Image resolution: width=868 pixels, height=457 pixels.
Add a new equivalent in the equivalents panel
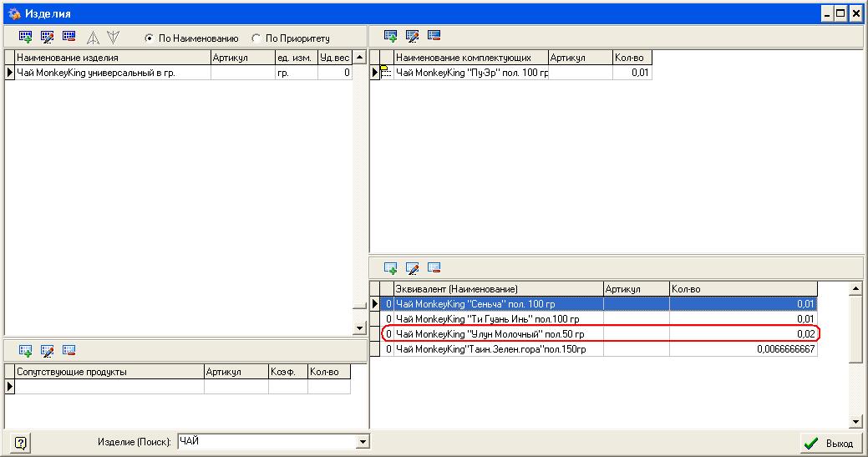(390, 268)
